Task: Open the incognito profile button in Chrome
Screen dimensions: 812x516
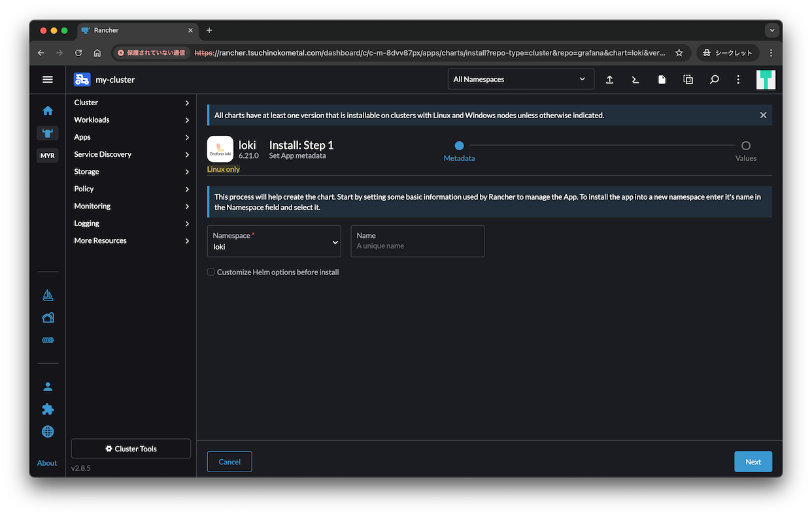Action: click(728, 53)
